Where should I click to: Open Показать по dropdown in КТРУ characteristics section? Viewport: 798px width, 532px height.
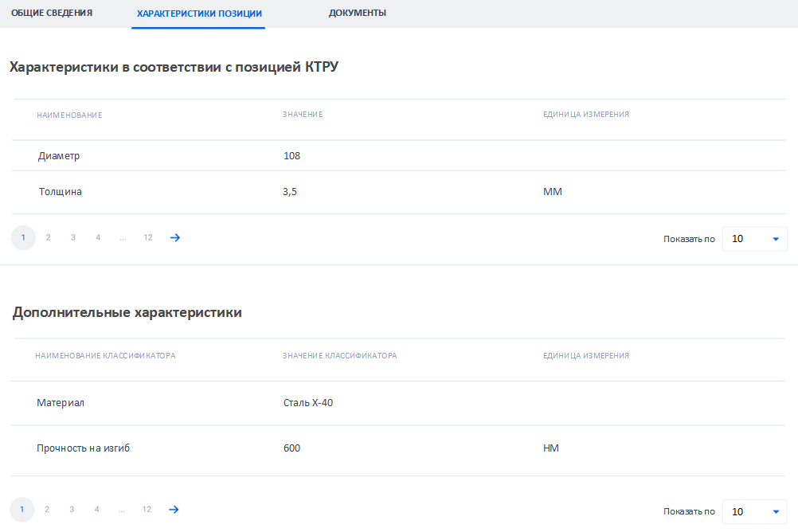[x=755, y=239]
